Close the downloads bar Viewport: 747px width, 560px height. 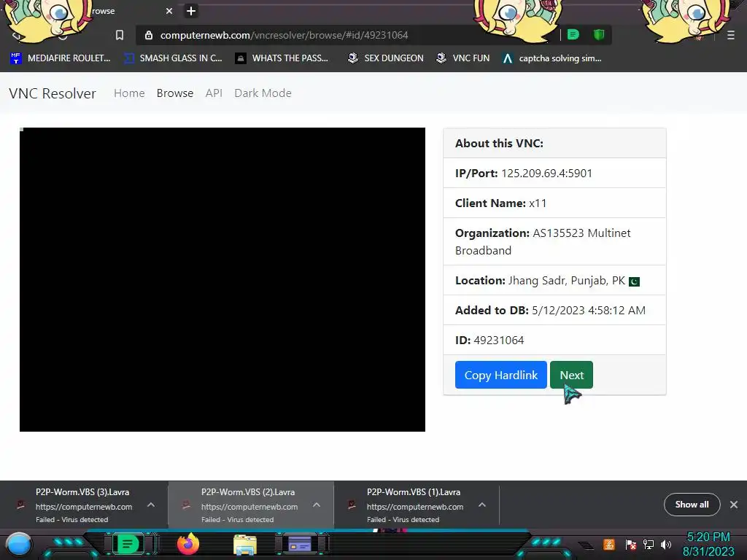[734, 505]
